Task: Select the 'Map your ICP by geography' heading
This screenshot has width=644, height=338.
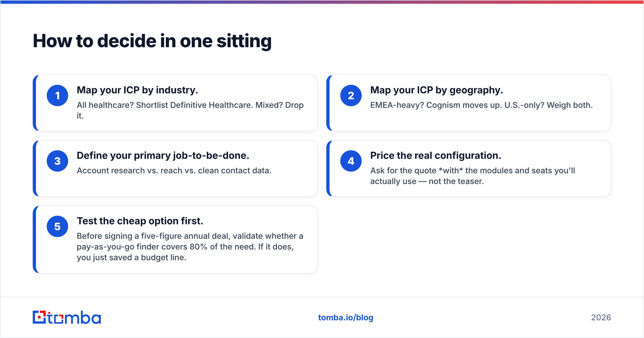Action: (437, 90)
